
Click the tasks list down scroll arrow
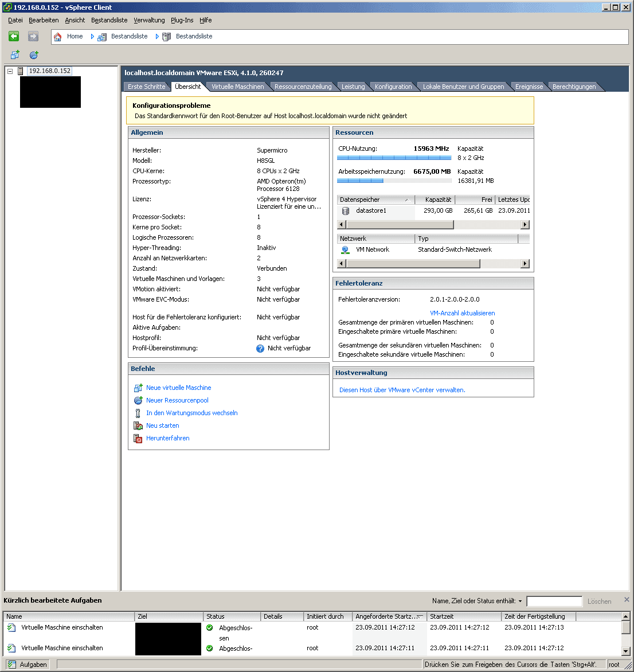click(626, 651)
